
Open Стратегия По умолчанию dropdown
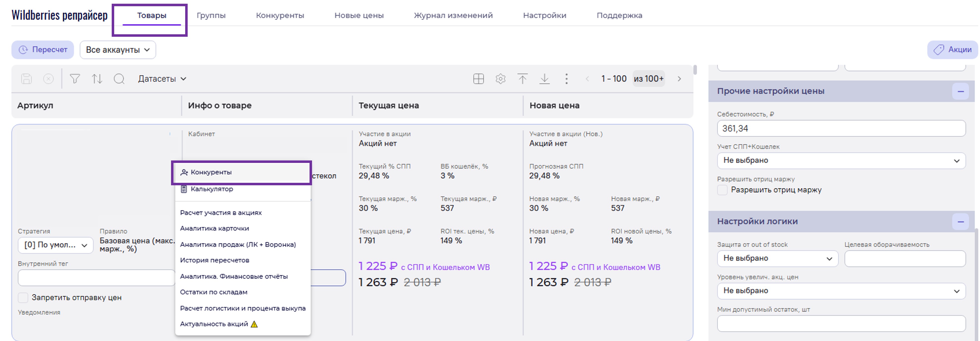click(x=56, y=245)
